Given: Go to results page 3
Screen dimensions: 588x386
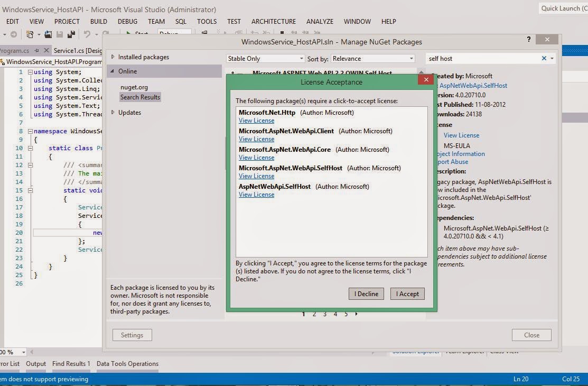Looking at the screenshot, I should 325,314.
